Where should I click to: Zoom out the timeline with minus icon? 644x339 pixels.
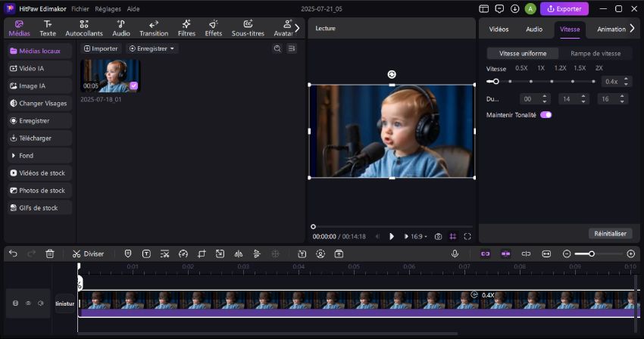567,253
